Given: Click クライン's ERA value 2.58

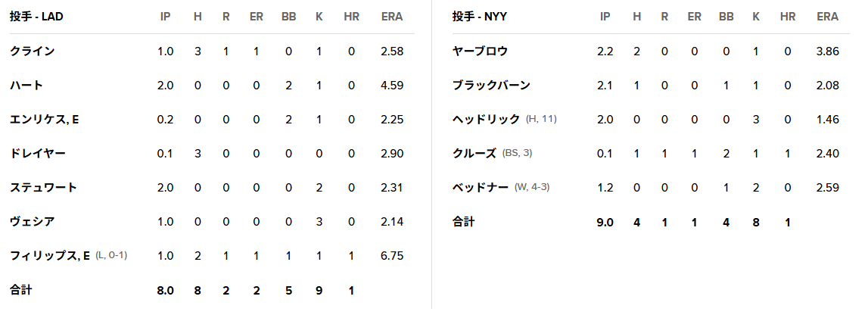Looking at the screenshot, I should point(392,51).
